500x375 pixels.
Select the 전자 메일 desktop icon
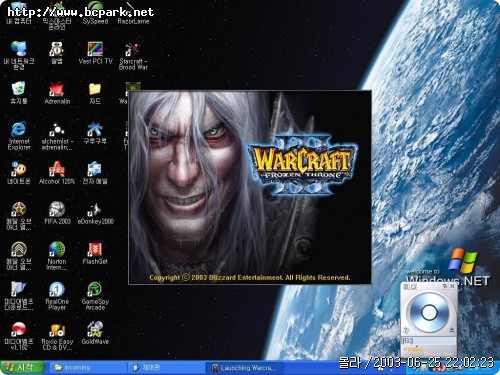(x=95, y=173)
